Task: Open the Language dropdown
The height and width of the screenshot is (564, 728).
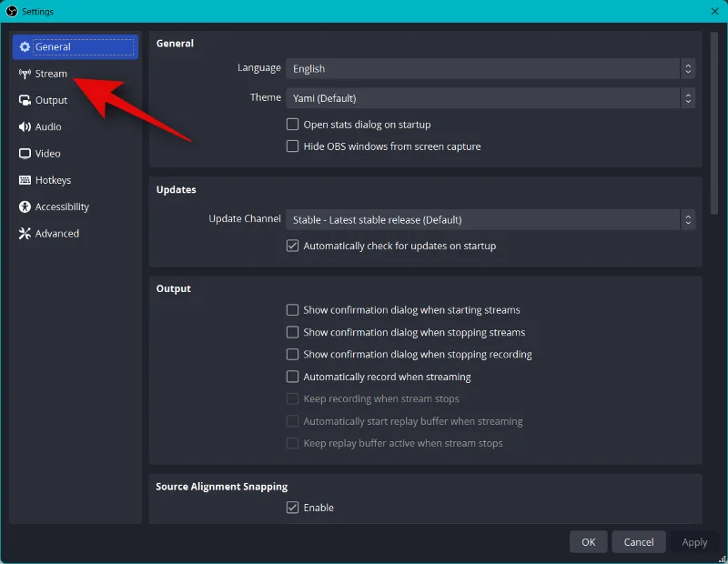Action: pos(490,69)
